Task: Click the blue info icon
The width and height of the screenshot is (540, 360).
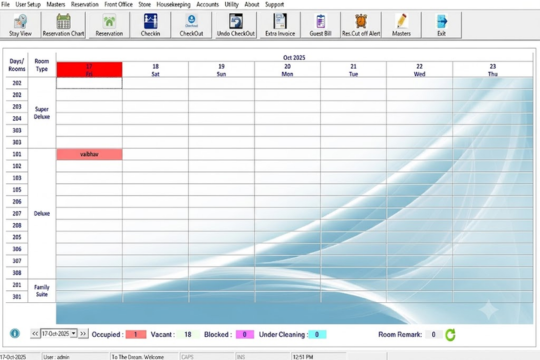Action: pos(15,333)
